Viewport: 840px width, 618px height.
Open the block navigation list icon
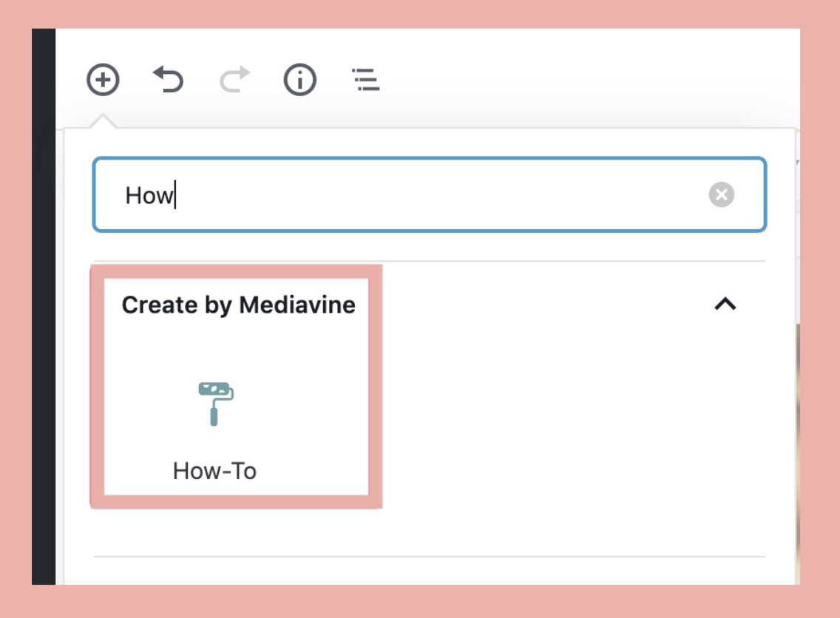pos(365,79)
